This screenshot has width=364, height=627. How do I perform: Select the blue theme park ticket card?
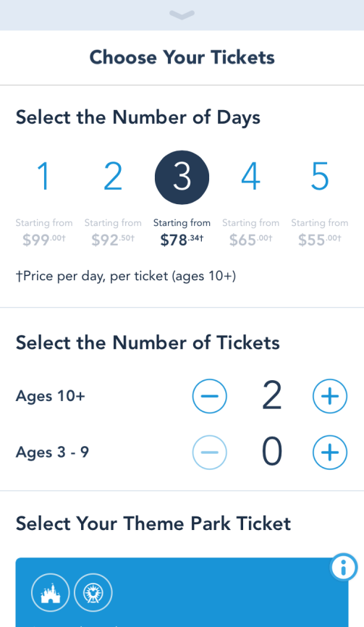182,592
